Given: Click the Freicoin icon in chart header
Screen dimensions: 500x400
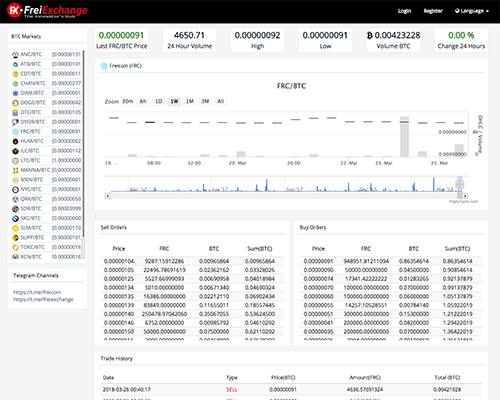Looking at the screenshot, I should (104, 66).
